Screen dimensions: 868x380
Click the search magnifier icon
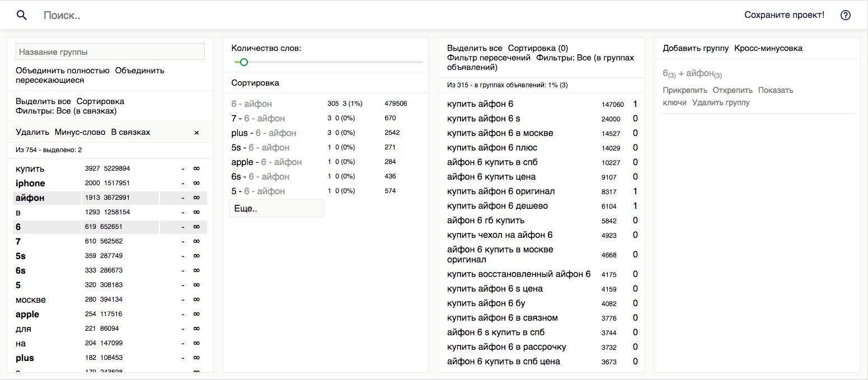pyautogui.click(x=22, y=15)
